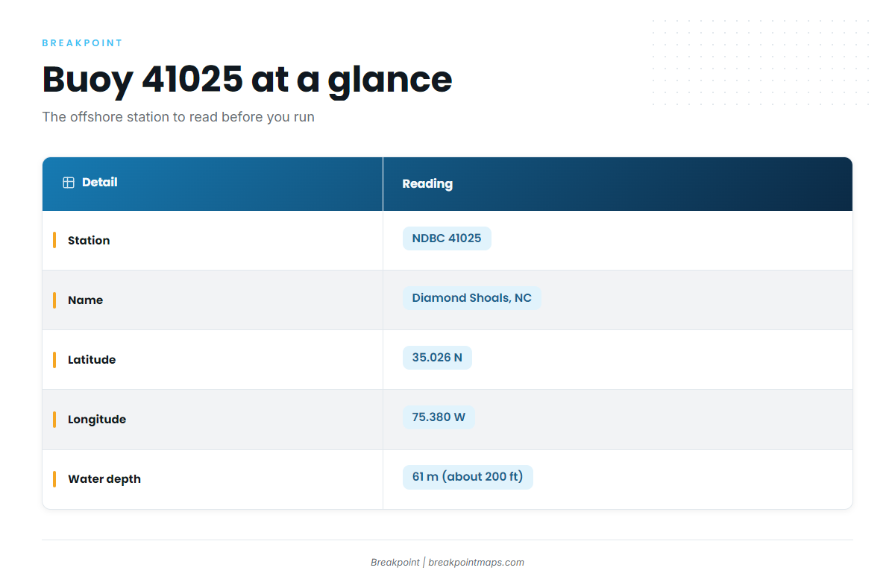This screenshot has height=588, width=895.
Task: Click the Buoy 41025 at a glance heading
Action: (x=247, y=79)
